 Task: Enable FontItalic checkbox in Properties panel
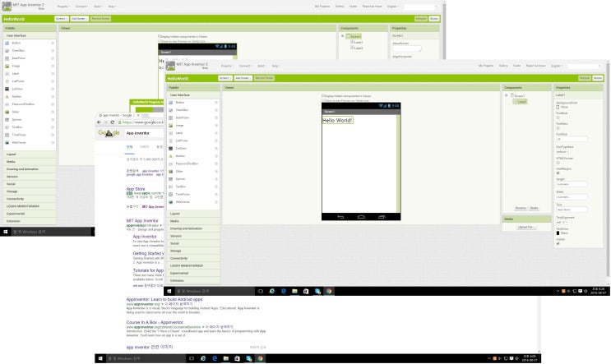coord(558,127)
